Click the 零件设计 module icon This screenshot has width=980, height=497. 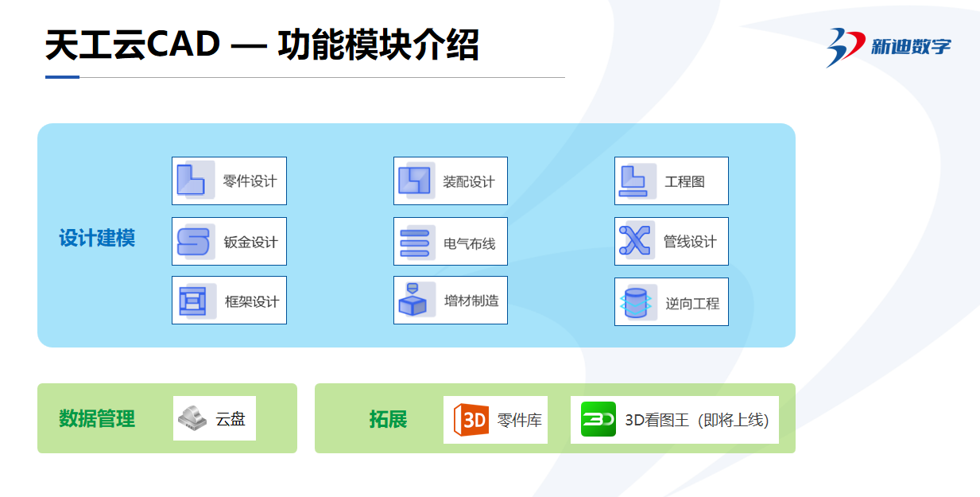(x=194, y=181)
